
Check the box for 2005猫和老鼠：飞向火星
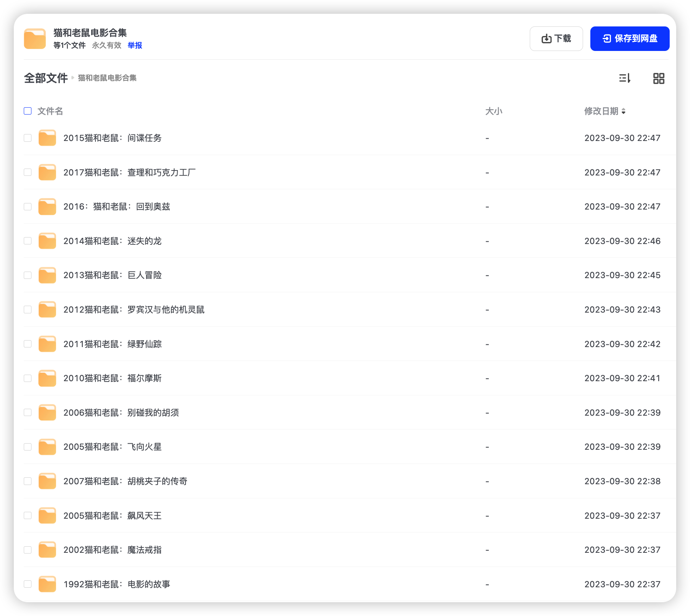(28, 447)
